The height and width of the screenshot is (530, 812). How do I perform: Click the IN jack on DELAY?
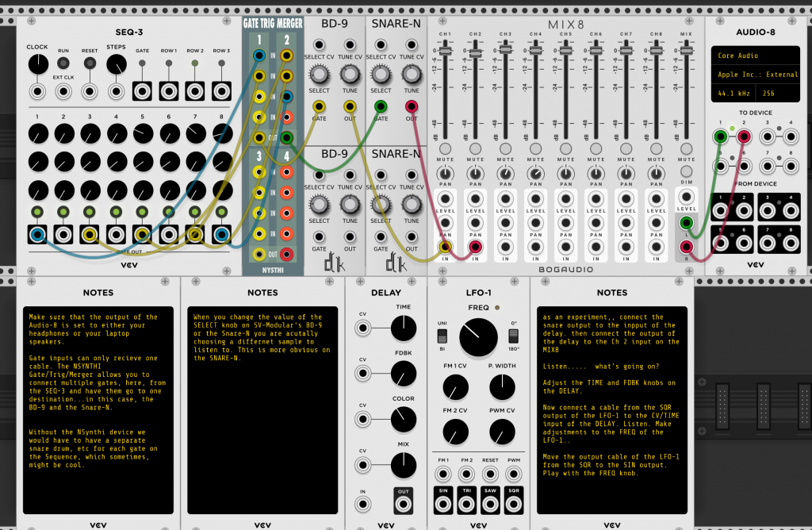362,504
